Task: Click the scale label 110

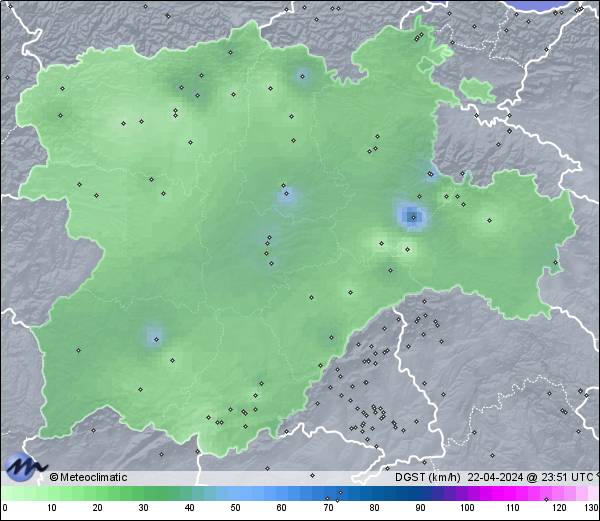Action: tap(513, 508)
